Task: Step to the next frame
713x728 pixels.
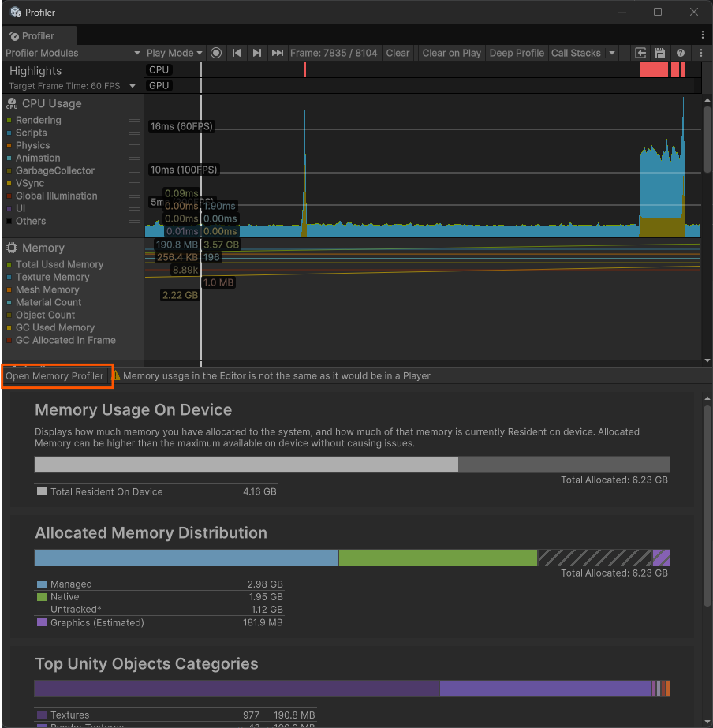Action: pyautogui.click(x=257, y=53)
